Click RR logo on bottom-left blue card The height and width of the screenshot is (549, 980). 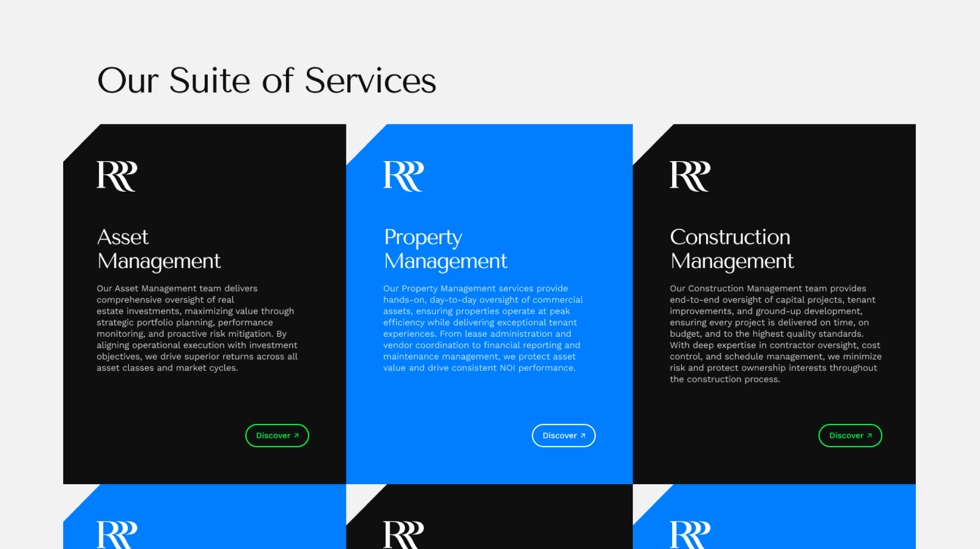point(116,535)
